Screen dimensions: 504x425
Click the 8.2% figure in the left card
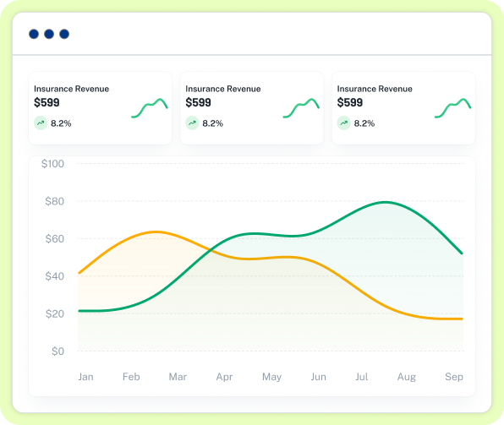tap(61, 123)
